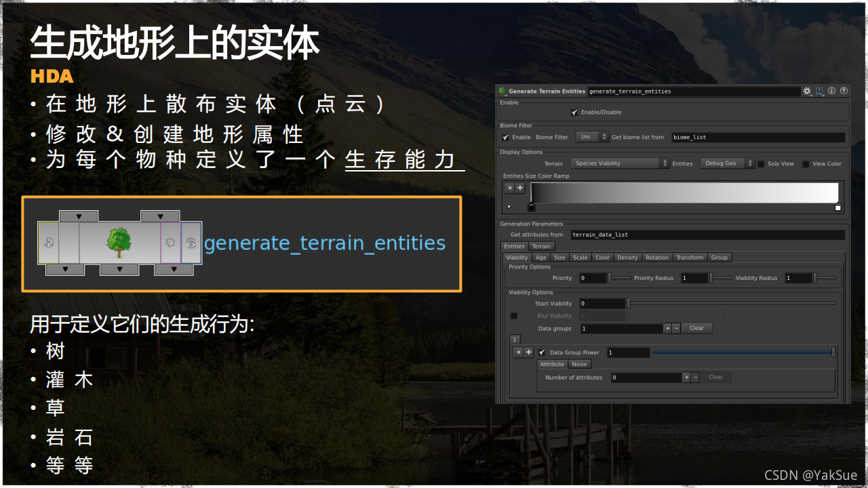Click the Start Viability slider track
Image resolution: width=868 pixels, height=488 pixels.
coord(732,304)
